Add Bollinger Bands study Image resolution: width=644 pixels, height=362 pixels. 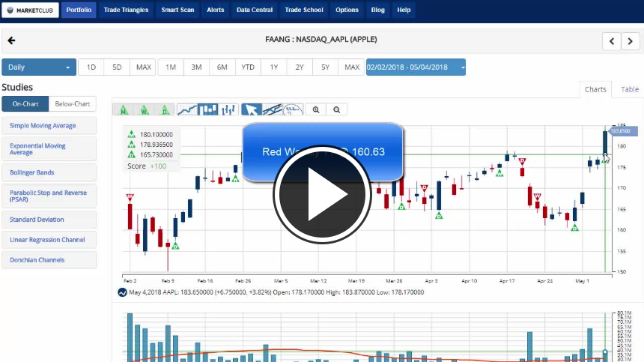[49, 172]
